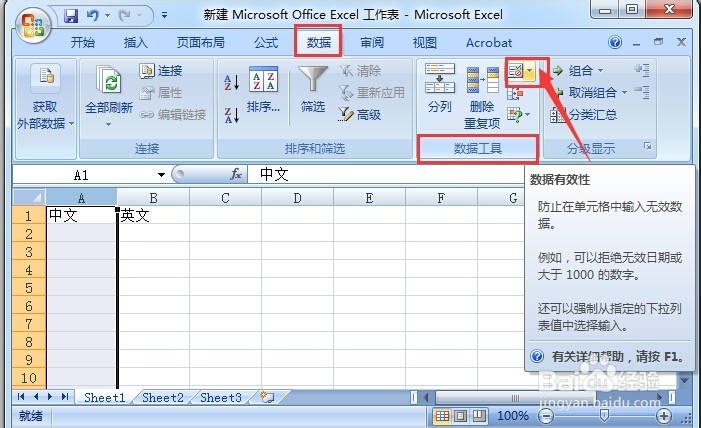The width and height of the screenshot is (701, 428).
Task: Switch to Sheet3 tab
Action: tap(221, 397)
